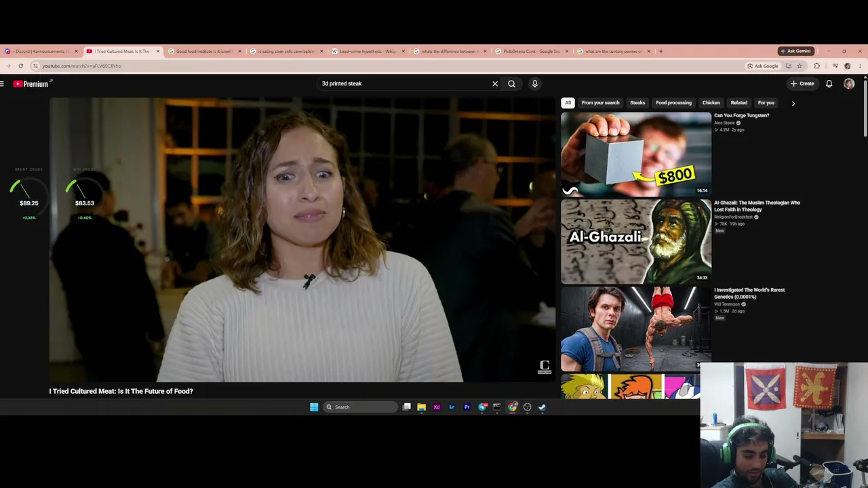The width and height of the screenshot is (868, 488).
Task: Click the Al-Ghazali video title link
Action: coord(757,206)
